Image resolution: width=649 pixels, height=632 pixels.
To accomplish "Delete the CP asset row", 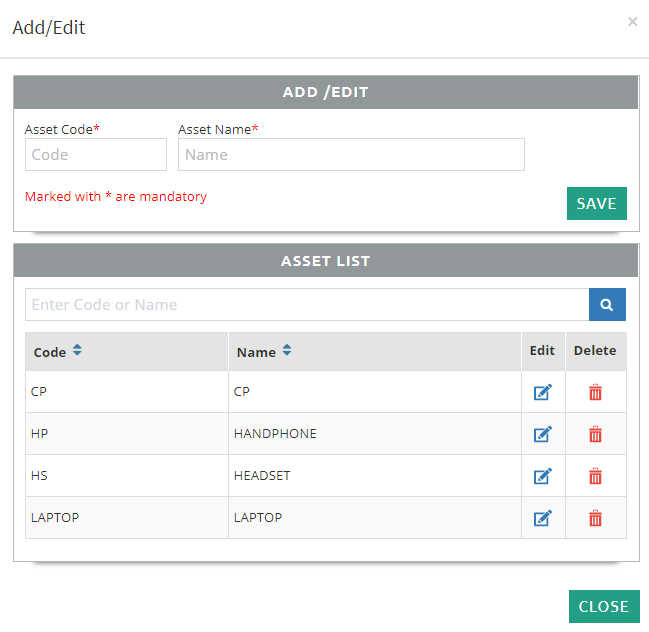I will 595,392.
